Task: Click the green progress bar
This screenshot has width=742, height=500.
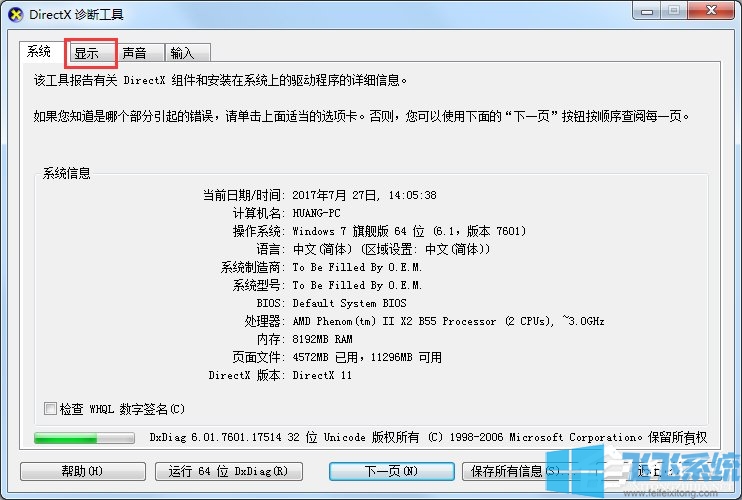Action: pyautogui.click(x=84, y=438)
